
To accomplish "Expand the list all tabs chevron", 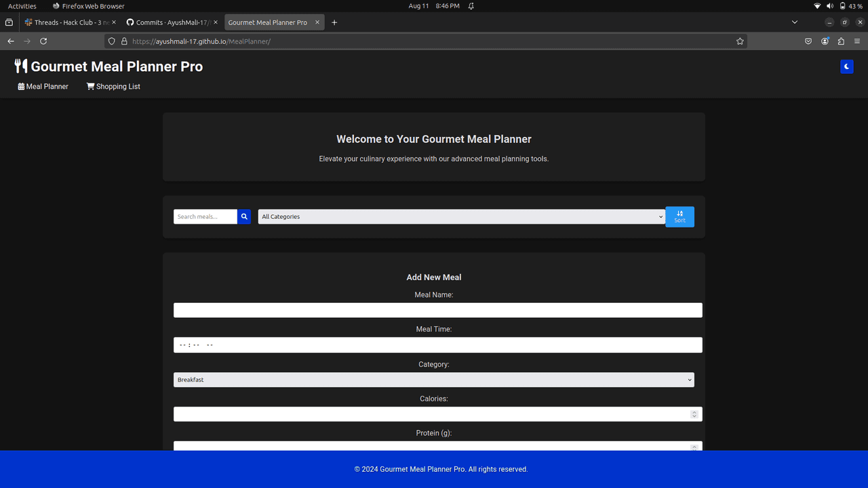I will tap(795, 22).
